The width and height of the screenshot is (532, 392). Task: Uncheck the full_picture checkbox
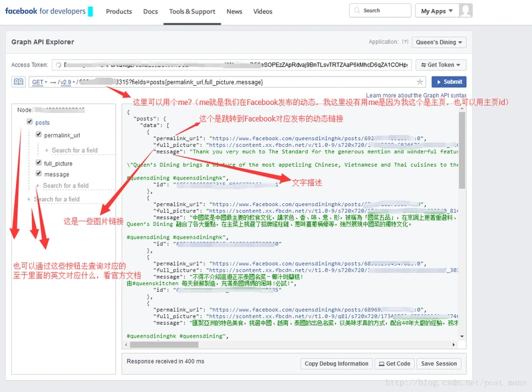point(39,163)
